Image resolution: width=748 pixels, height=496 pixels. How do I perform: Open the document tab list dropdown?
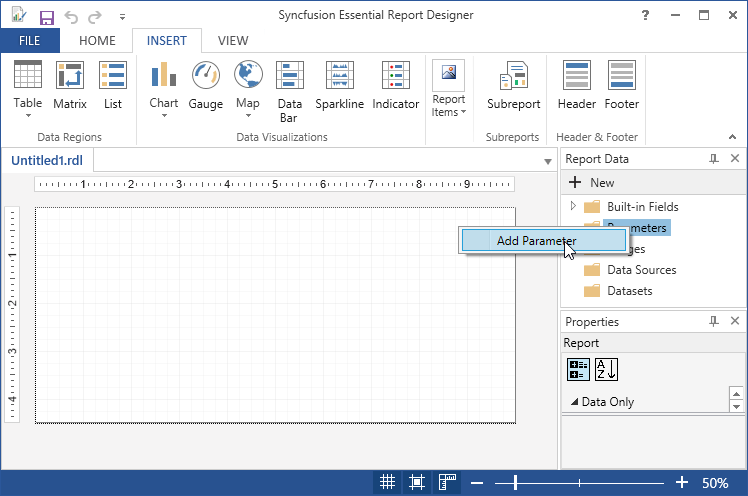click(x=548, y=162)
